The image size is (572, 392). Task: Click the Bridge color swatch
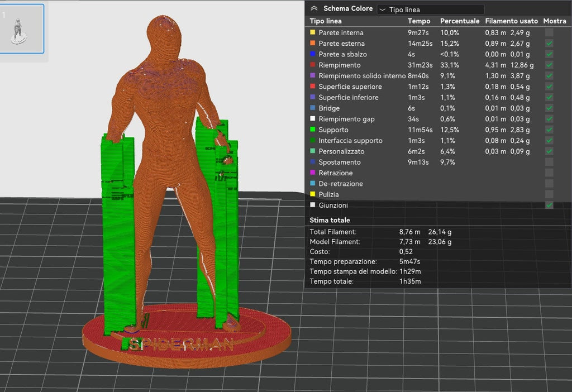point(313,108)
